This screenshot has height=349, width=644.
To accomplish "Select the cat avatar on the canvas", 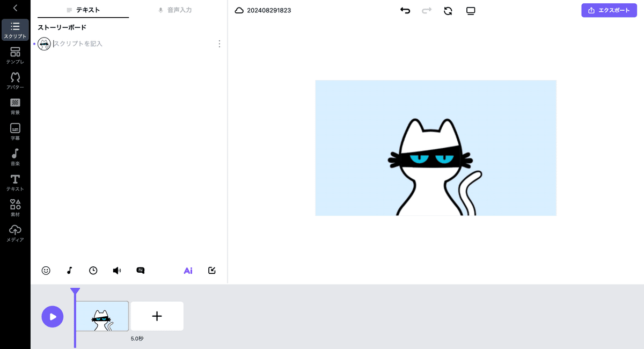I will 435,168.
